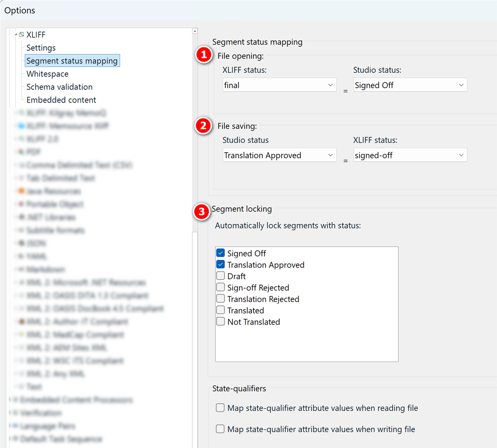Uncheck Signed Off in segment locking list
The image size is (497, 448).
(x=220, y=252)
